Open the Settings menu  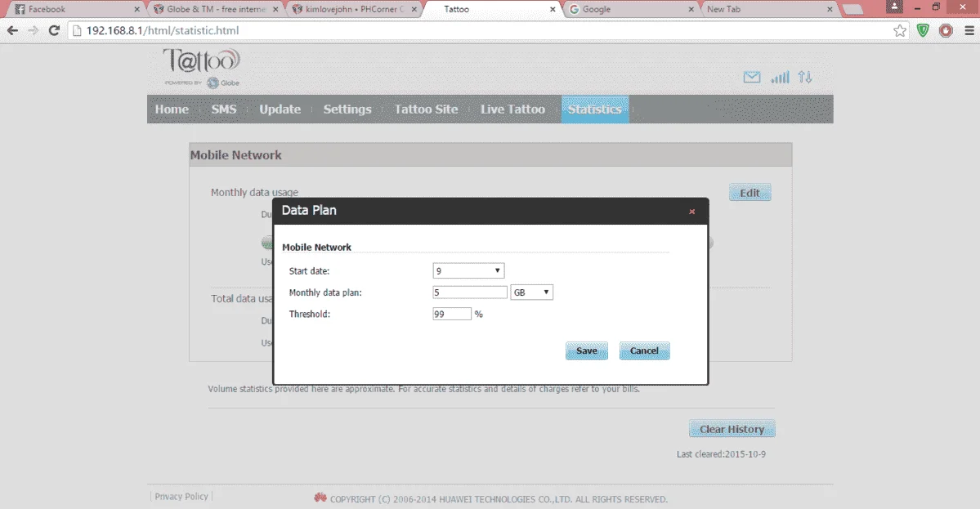pyautogui.click(x=347, y=109)
